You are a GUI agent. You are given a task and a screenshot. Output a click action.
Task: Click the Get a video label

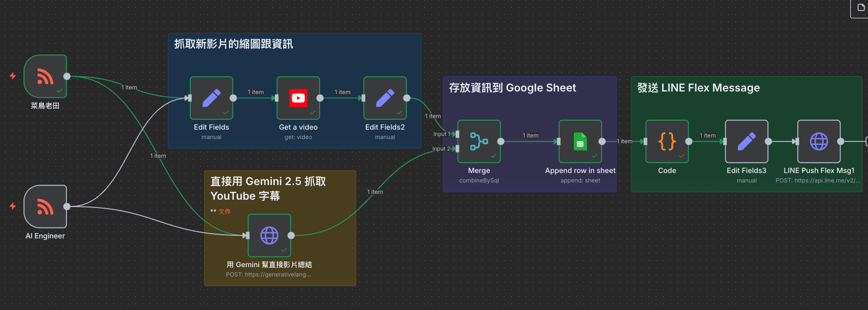pyautogui.click(x=298, y=127)
